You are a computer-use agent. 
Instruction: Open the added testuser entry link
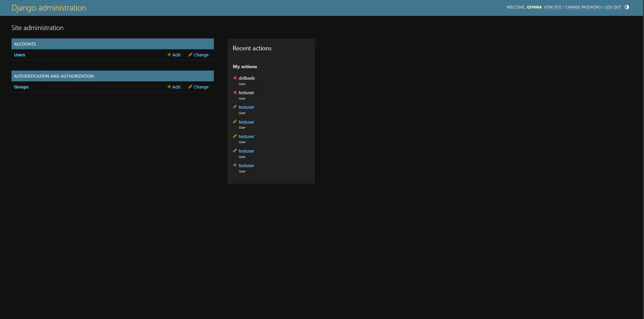246,165
